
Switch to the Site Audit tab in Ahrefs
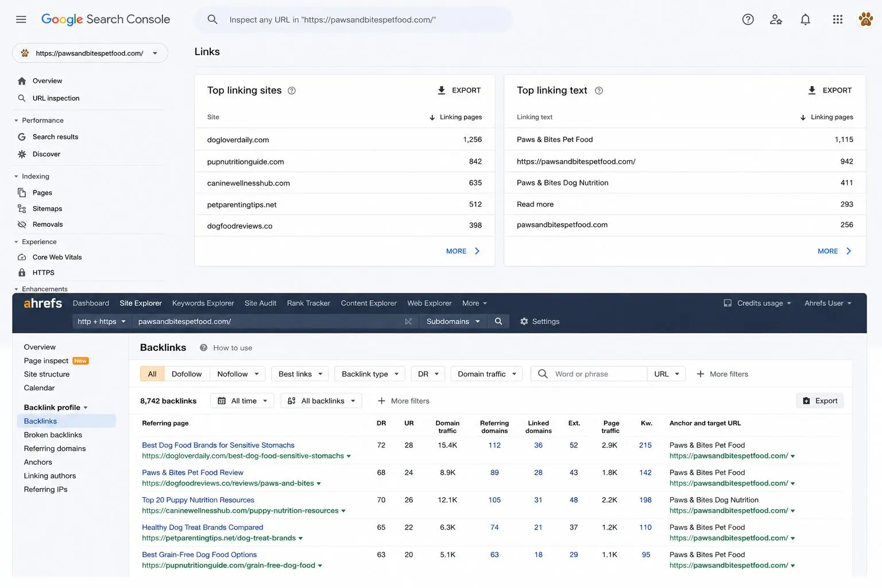click(260, 303)
